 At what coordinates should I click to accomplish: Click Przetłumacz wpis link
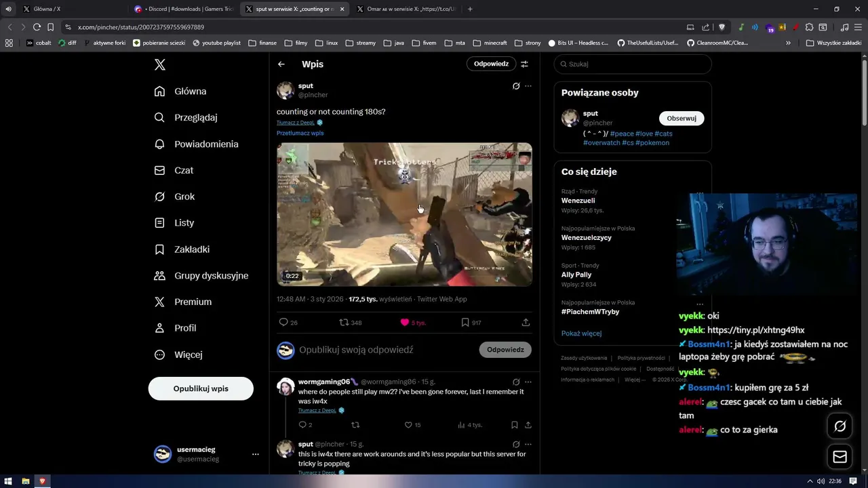pos(300,133)
